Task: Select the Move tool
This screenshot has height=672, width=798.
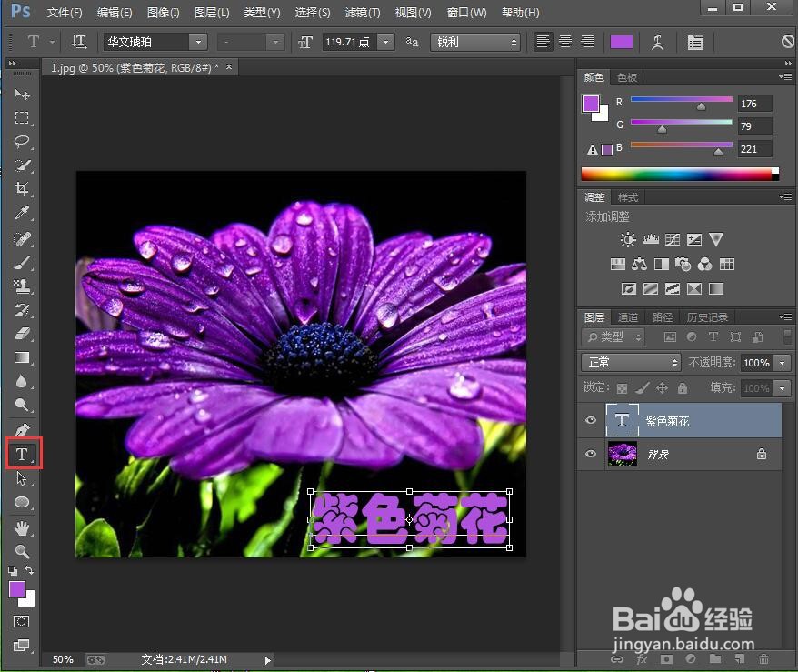Action: (22, 94)
